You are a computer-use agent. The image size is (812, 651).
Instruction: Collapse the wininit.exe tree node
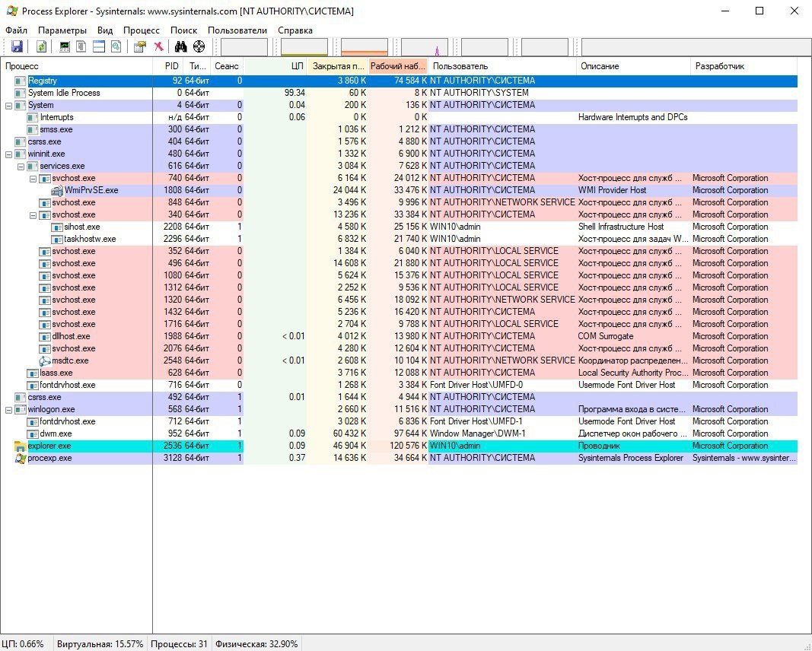click(x=8, y=154)
